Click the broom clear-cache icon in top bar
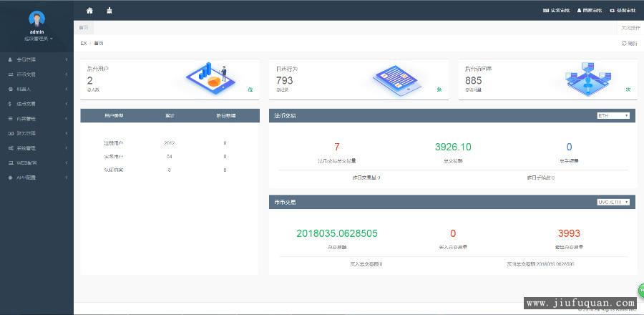Screen dimensions: 644x315 coord(109,11)
